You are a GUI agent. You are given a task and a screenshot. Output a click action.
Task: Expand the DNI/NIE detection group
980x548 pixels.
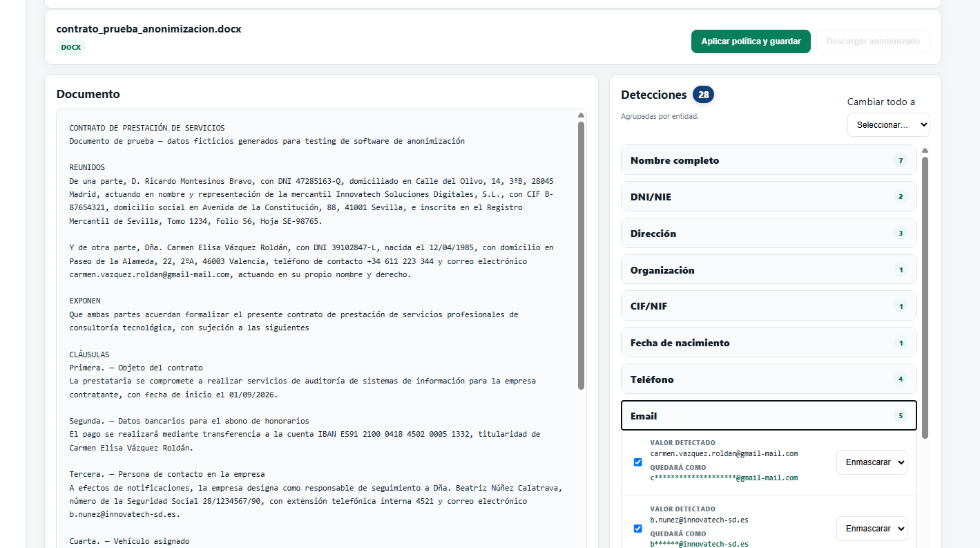(x=769, y=197)
